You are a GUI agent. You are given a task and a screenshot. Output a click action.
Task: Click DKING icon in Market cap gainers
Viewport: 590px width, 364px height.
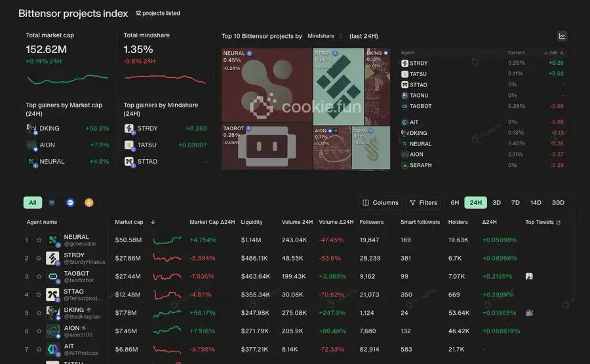[x=31, y=128]
